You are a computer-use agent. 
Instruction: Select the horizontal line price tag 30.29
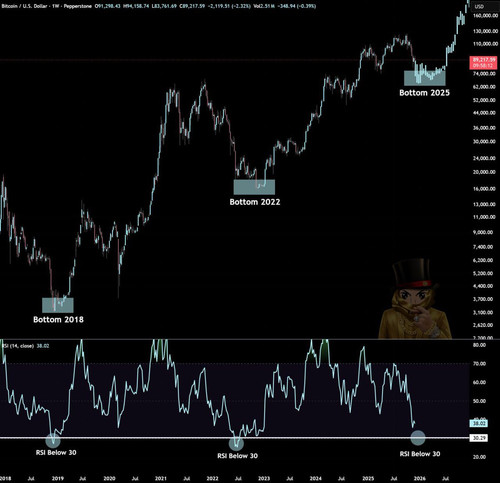(x=479, y=438)
